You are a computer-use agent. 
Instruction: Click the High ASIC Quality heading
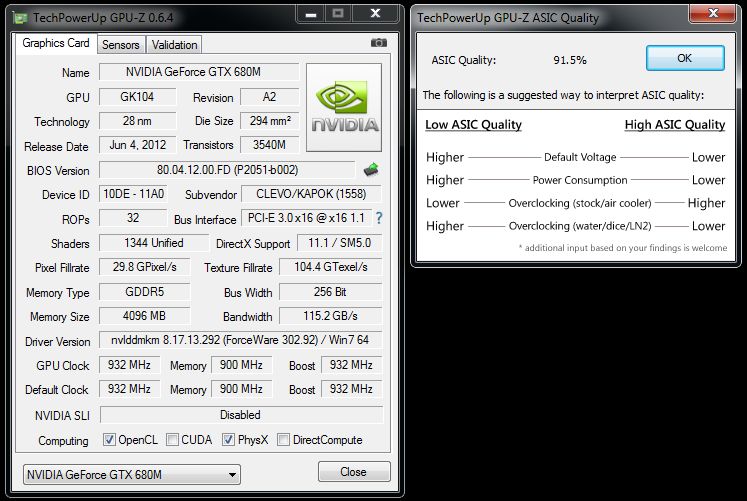[x=675, y=125]
